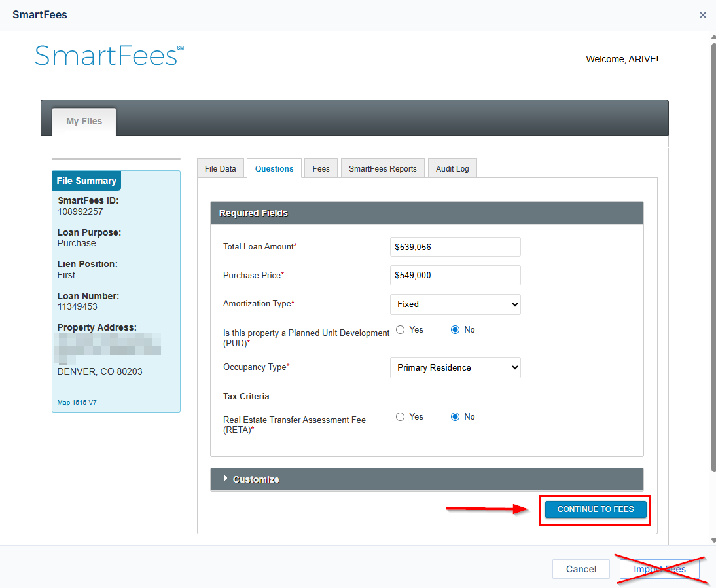The width and height of the screenshot is (716, 588).
Task: Open the Fees tab
Action: 321,168
